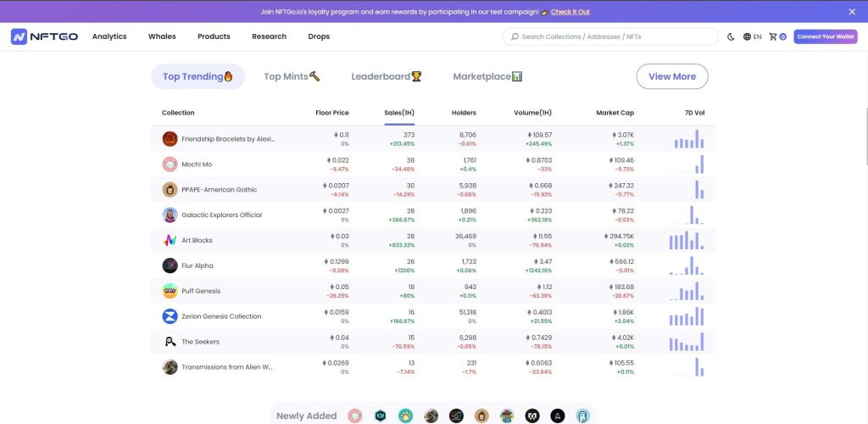
Task: Open the Research menu
Action: click(x=269, y=36)
